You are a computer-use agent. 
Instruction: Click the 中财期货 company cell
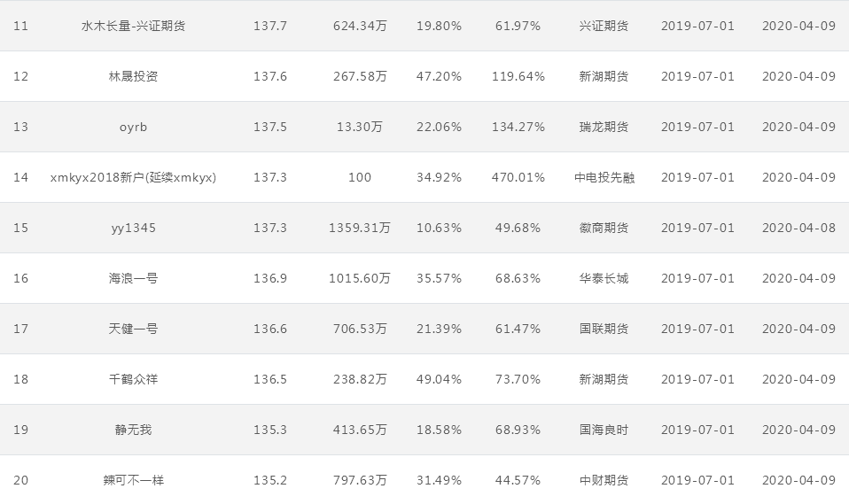pos(604,480)
